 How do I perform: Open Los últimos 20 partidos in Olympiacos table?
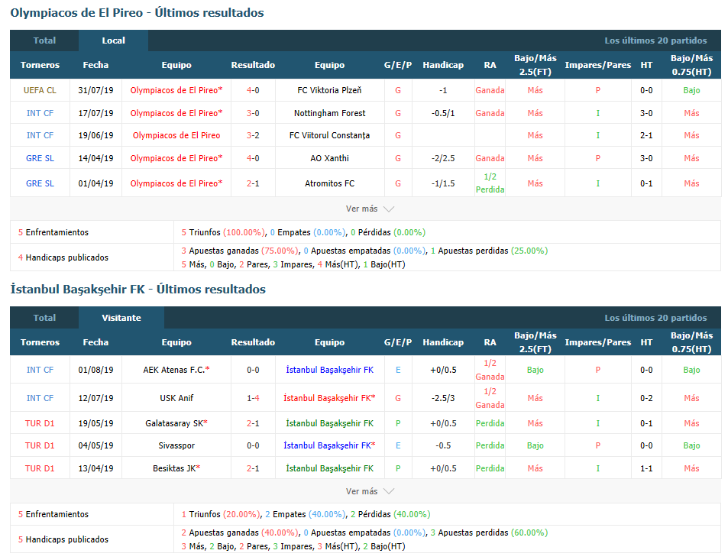coord(655,40)
